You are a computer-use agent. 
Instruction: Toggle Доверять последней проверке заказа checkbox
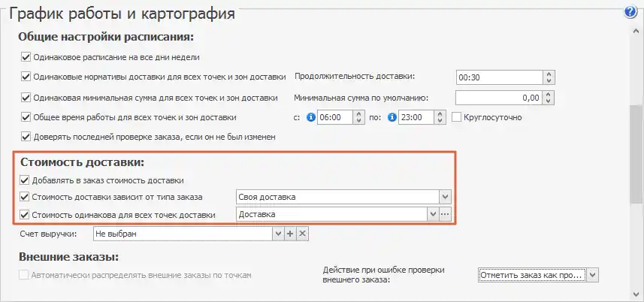(x=26, y=137)
